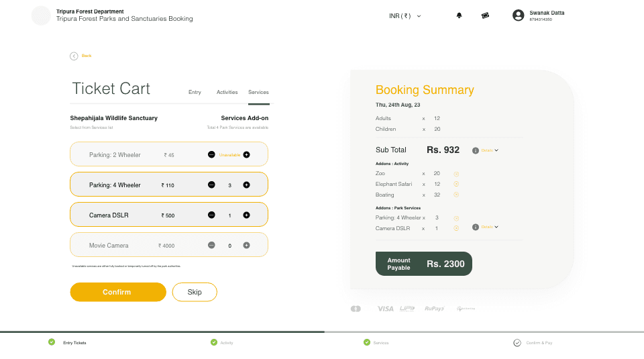This screenshot has height=359, width=644.
Task: Switch to Entry tab
Action: pyautogui.click(x=195, y=92)
